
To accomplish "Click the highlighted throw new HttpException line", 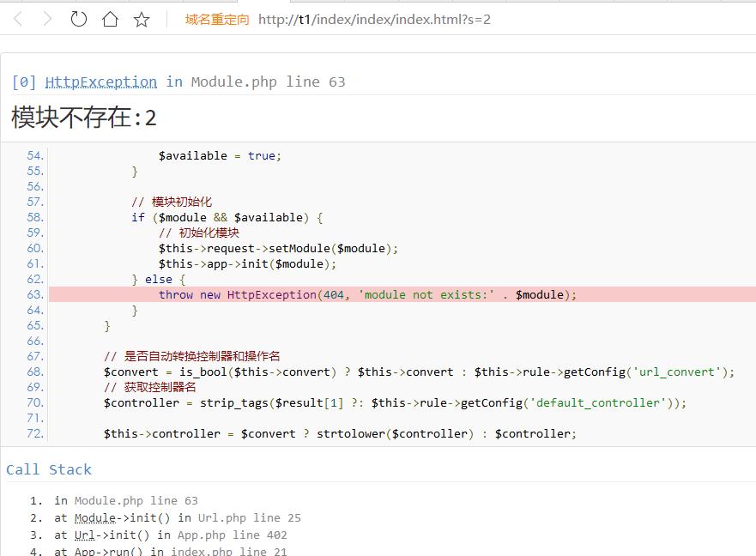I will point(367,294).
